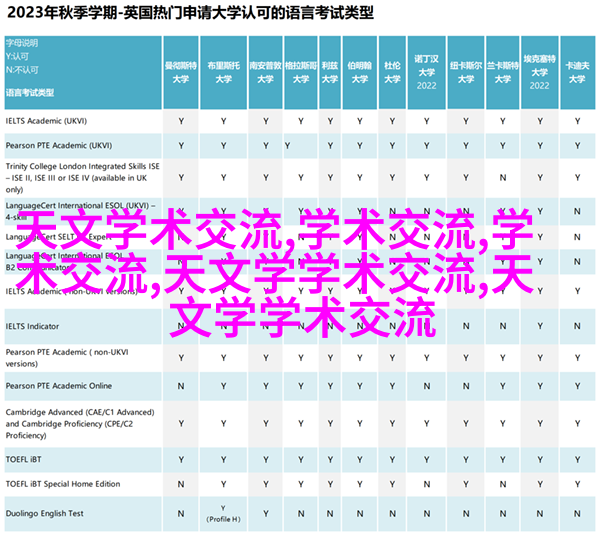Viewport: 600px width, 536px height.
Task: Select the 埃克塞特大学 2022 column header
Action: [x=540, y=72]
